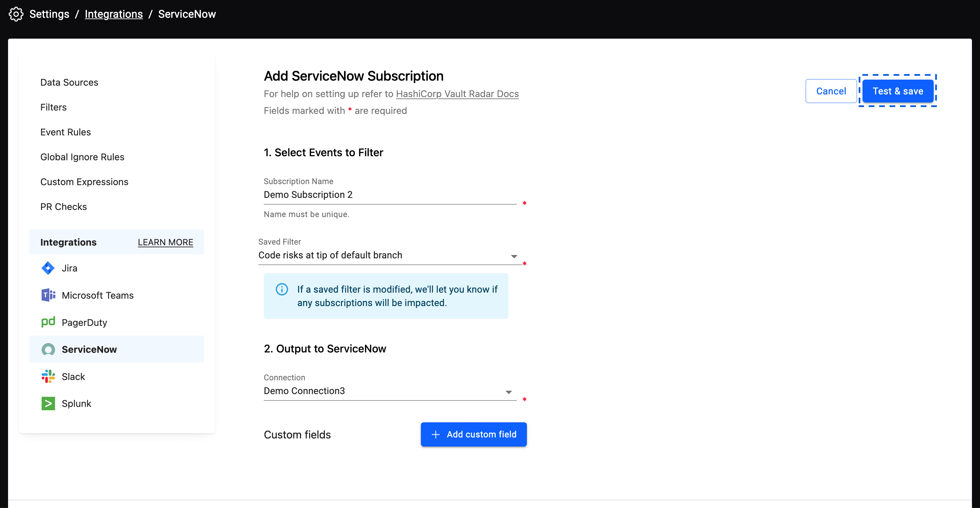Click the Filters sidebar item

53,107
